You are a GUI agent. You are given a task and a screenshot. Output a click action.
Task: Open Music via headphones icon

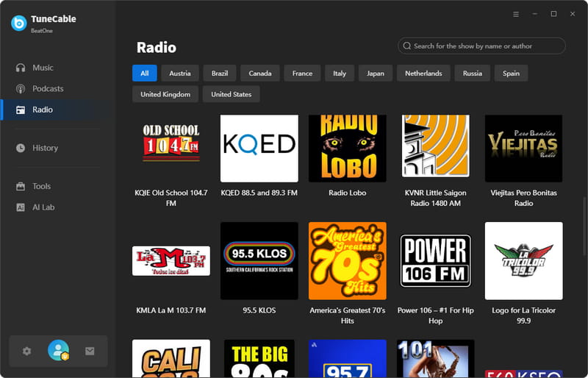pos(21,68)
